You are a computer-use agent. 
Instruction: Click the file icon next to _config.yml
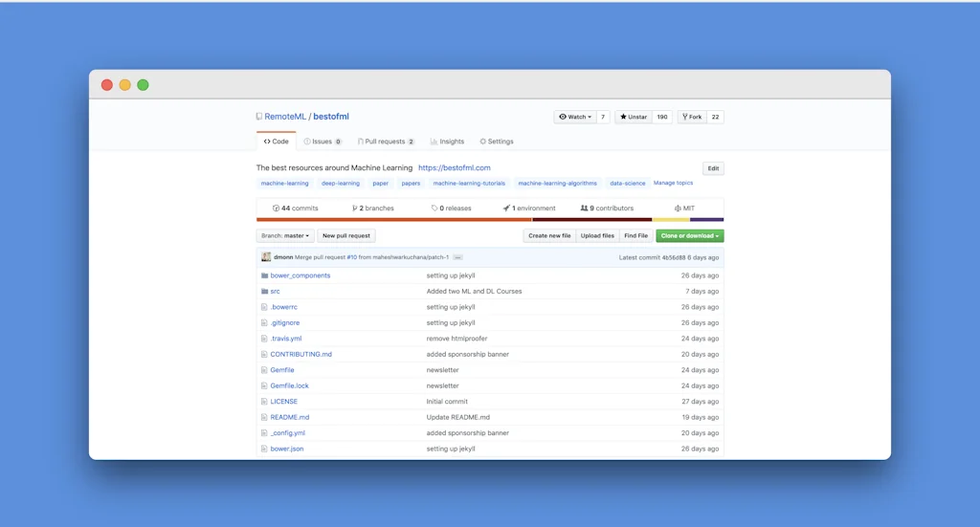264,432
